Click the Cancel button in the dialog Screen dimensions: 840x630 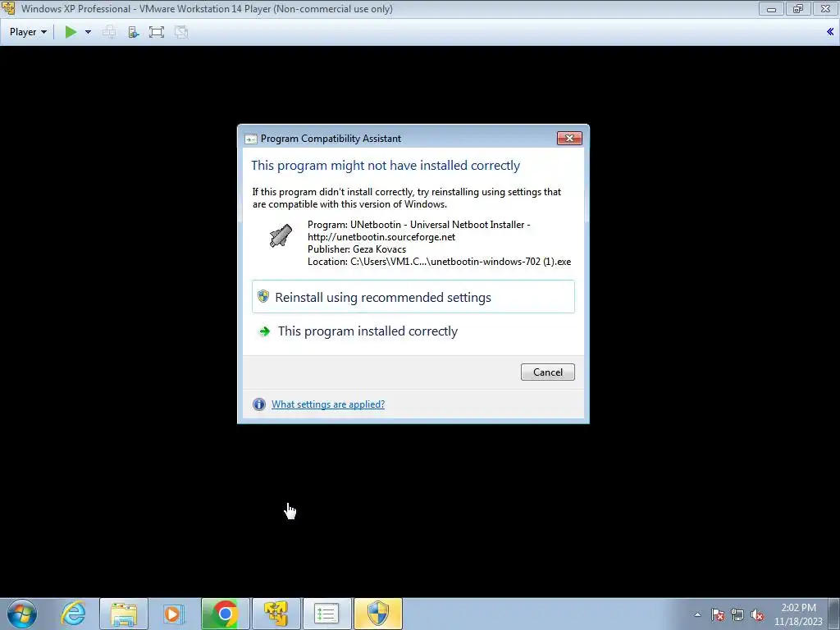pyautogui.click(x=547, y=372)
